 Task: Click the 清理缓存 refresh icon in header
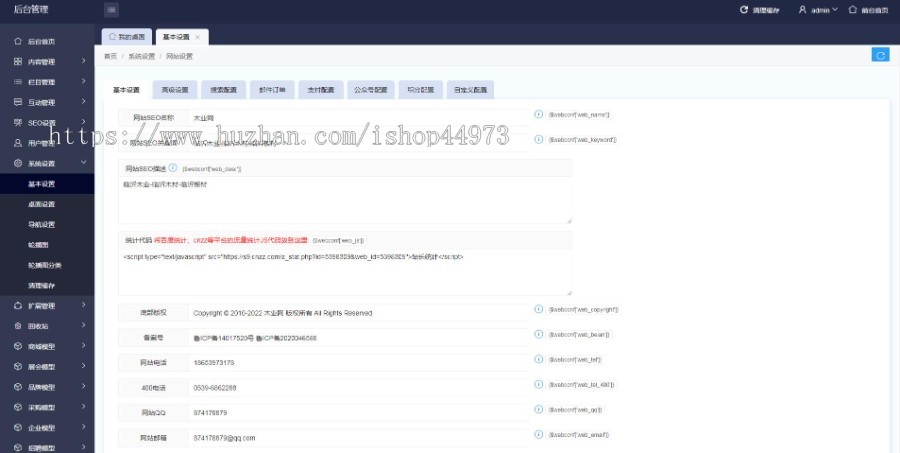(744, 10)
